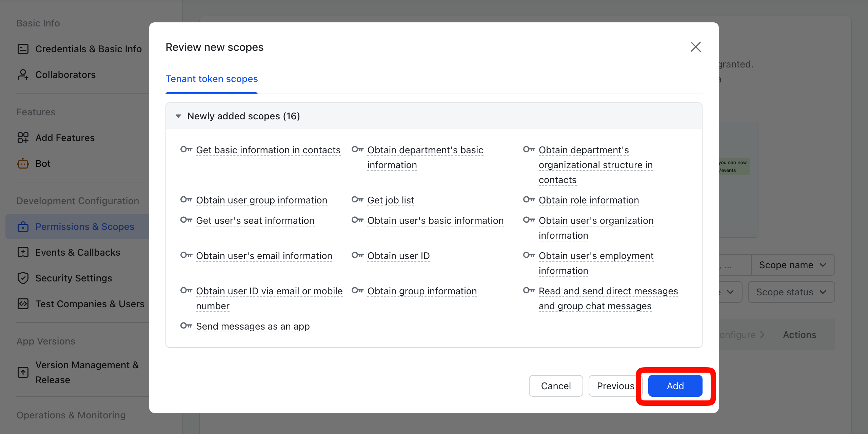The height and width of the screenshot is (434, 868).
Task: Open the Scope name dropdown
Action: tap(793, 265)
